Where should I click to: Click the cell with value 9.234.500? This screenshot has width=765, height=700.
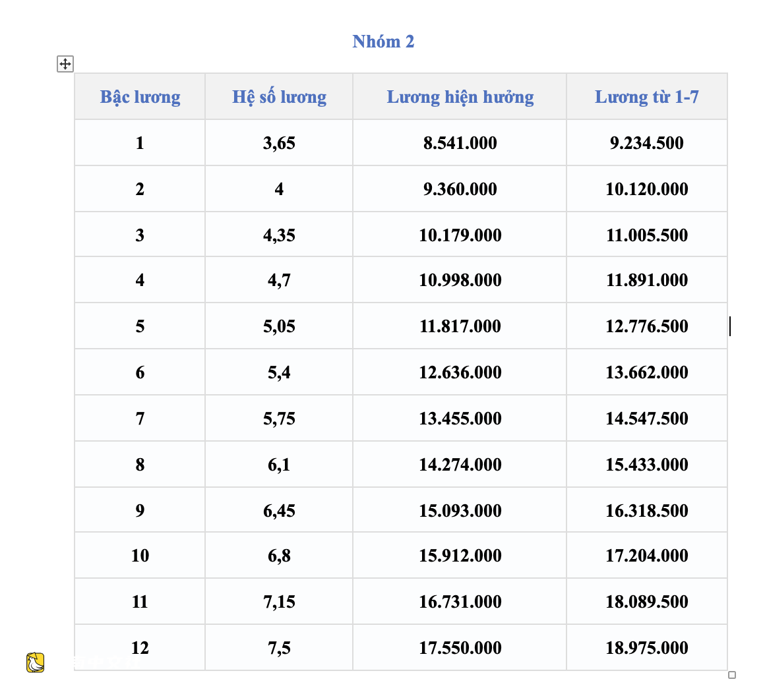pos(647,143)
